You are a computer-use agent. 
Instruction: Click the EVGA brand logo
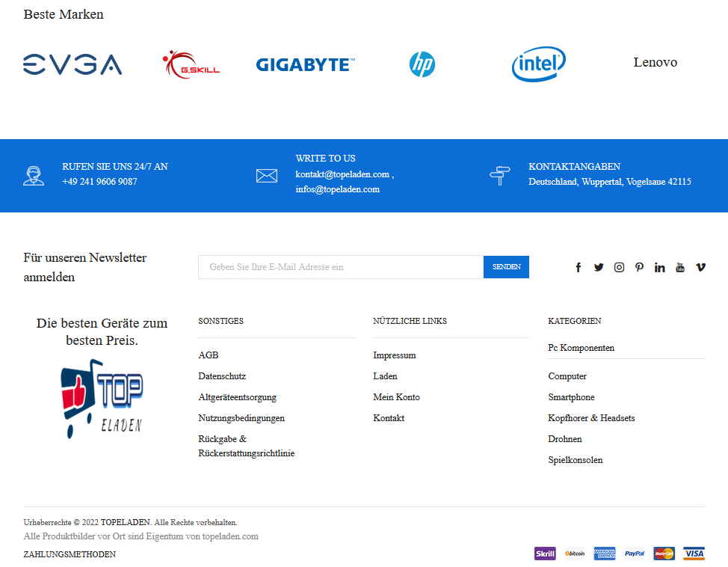73,64
